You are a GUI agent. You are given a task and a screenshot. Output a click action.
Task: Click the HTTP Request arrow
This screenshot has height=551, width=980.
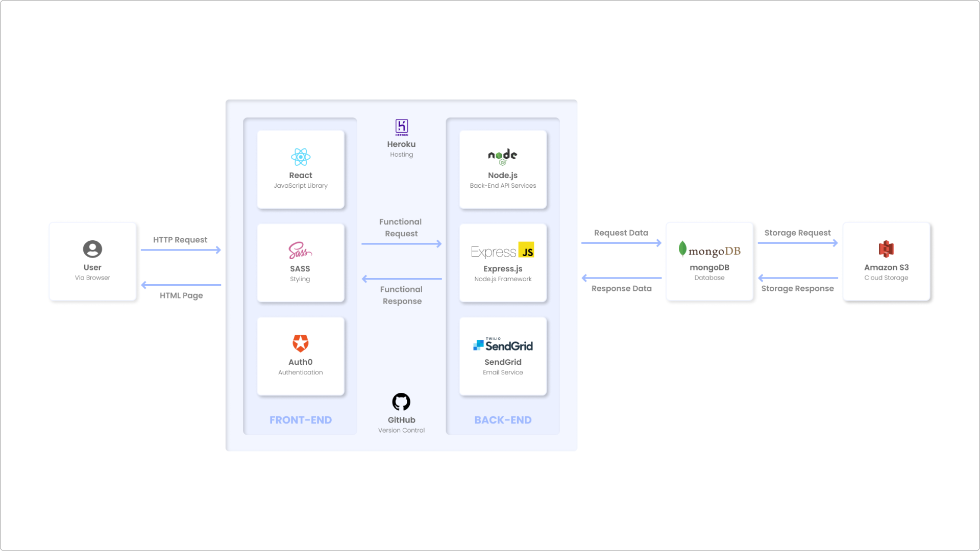[181, 250]
